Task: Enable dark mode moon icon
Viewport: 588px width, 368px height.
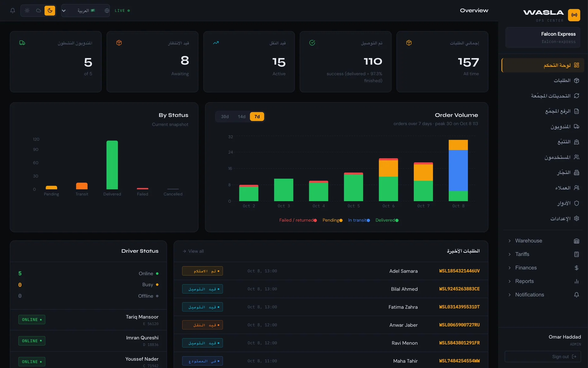Action: click(50, 10)
